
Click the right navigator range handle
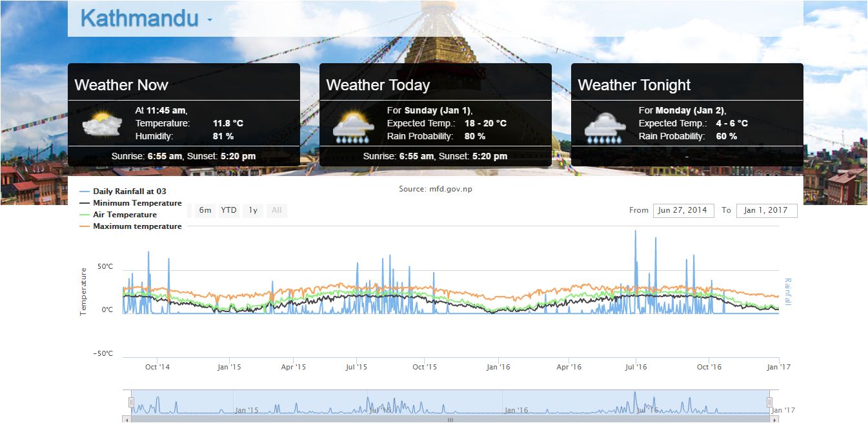pos(769,402)
